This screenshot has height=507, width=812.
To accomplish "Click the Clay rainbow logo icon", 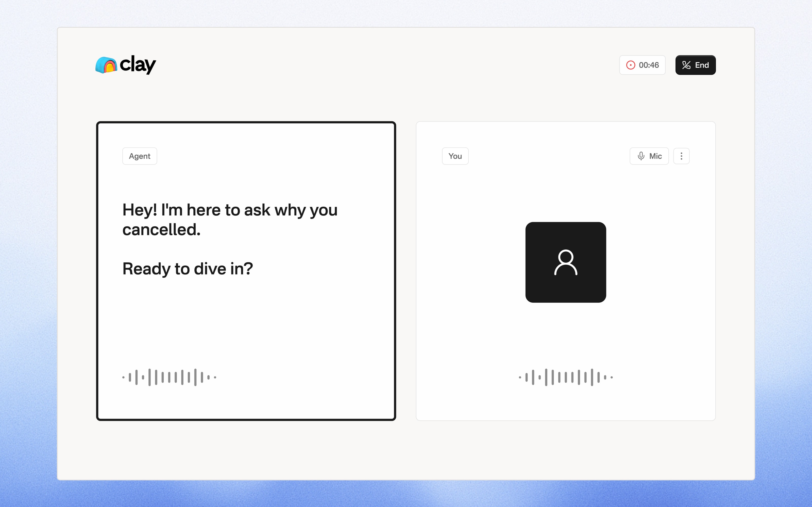I will pyautogui.click(x=106, y=65).
